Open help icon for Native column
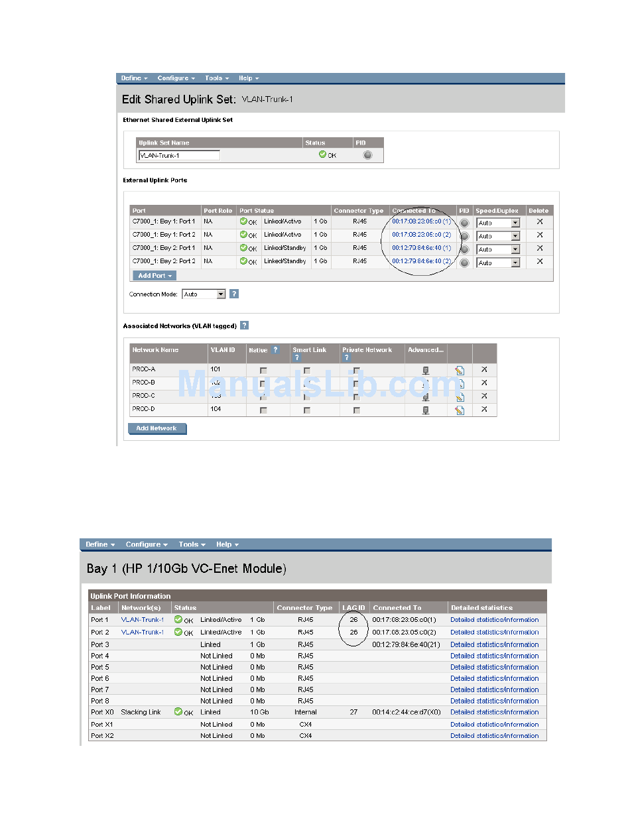 click(275, 350)
